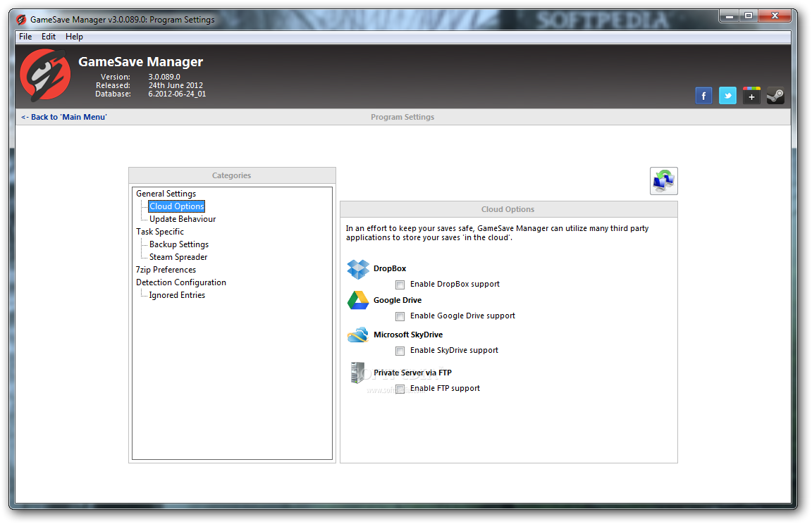Click the sync computers icon button
Viewport: 812px width, 524px height.
point(663,181)
